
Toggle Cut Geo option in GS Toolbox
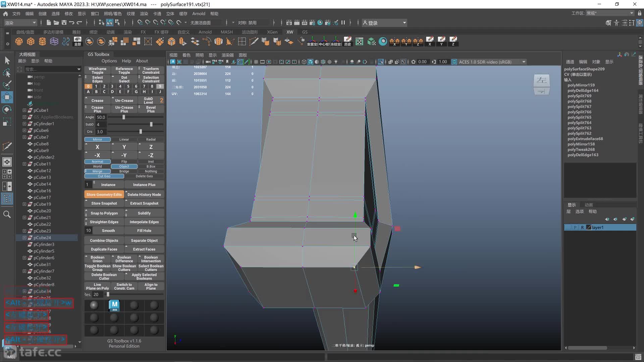104,176
